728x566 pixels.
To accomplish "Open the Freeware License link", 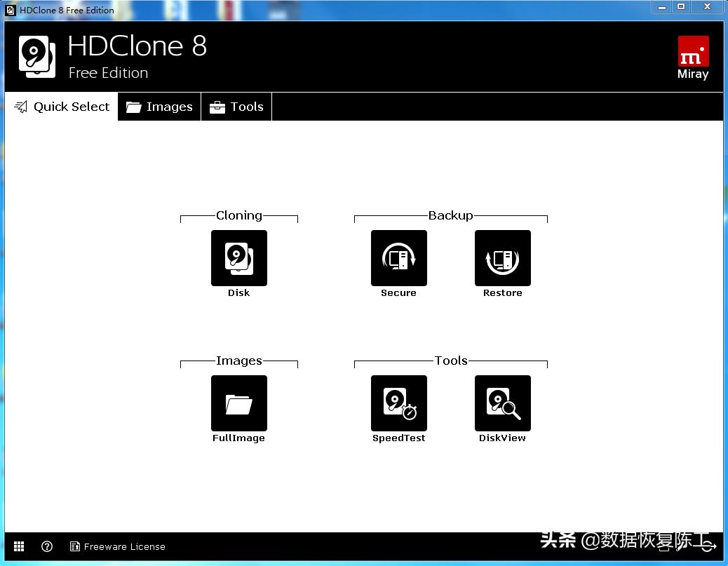I will coord(118,546).
